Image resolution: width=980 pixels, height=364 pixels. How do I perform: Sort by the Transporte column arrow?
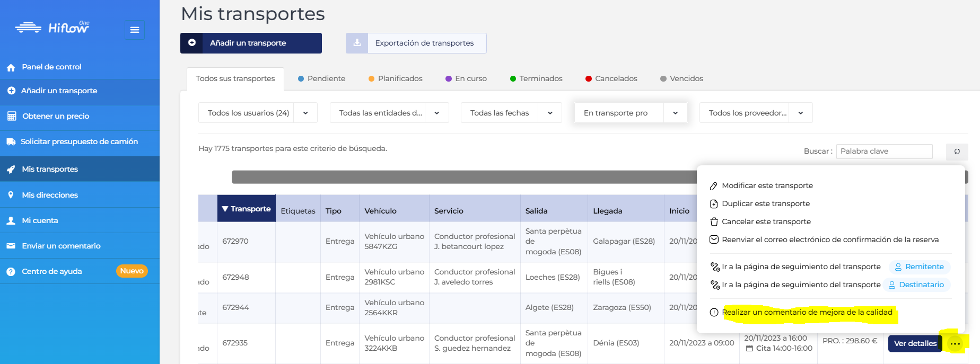(225, 209)
